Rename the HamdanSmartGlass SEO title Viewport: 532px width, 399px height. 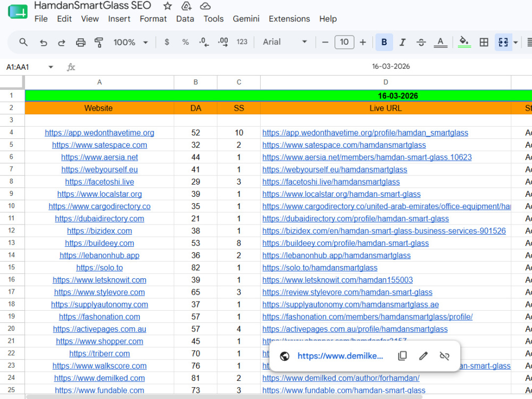tap(92, 5)
